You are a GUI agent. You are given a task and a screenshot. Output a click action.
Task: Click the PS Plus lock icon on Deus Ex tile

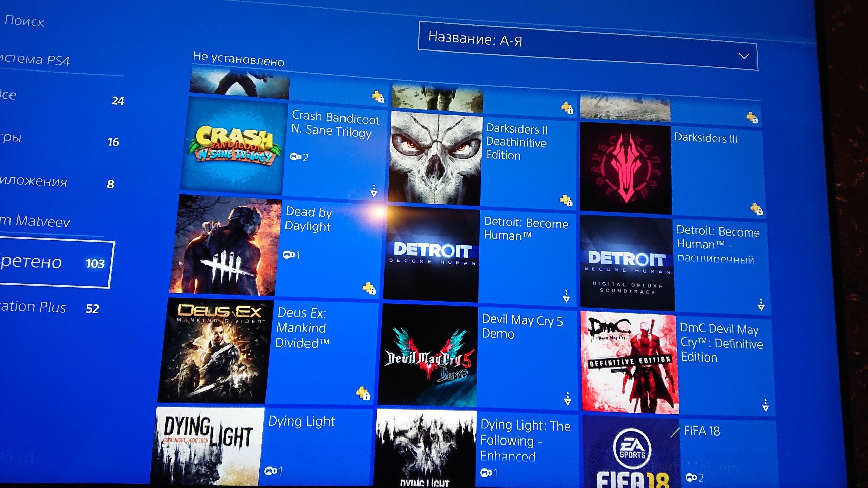pos(363,393)
